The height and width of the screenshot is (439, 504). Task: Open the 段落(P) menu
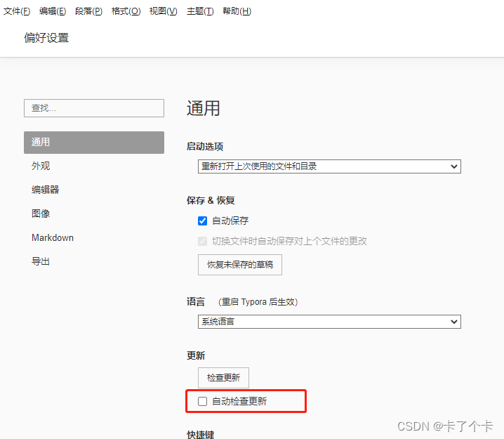coord(88,11)
